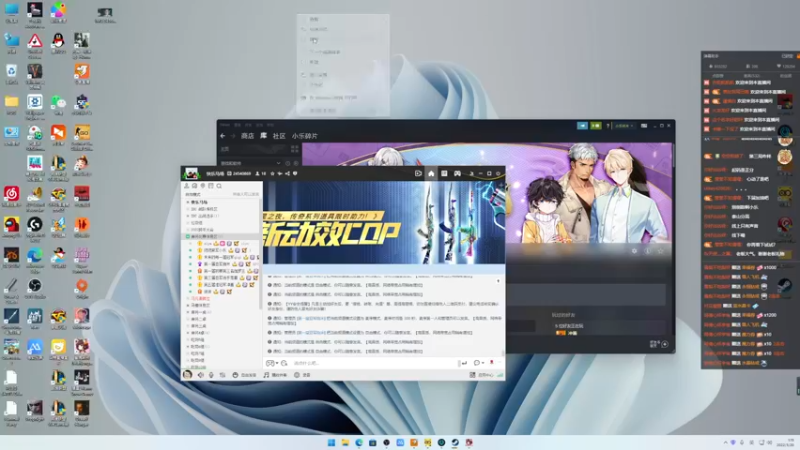Click the green button in Steam's top bar
The image size is (800, 450).
595,126
